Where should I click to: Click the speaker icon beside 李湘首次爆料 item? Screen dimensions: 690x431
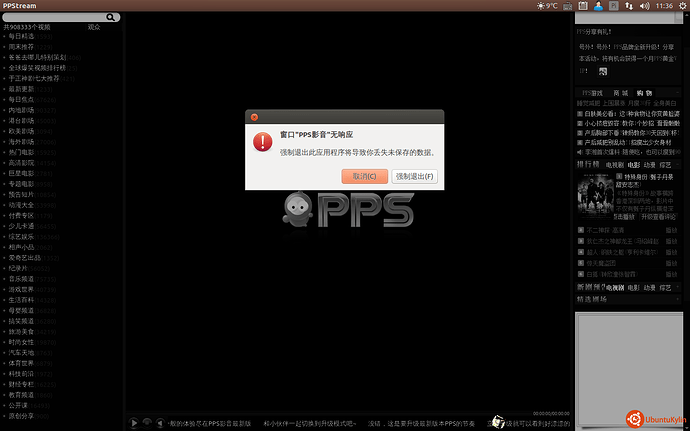[580, 152]
